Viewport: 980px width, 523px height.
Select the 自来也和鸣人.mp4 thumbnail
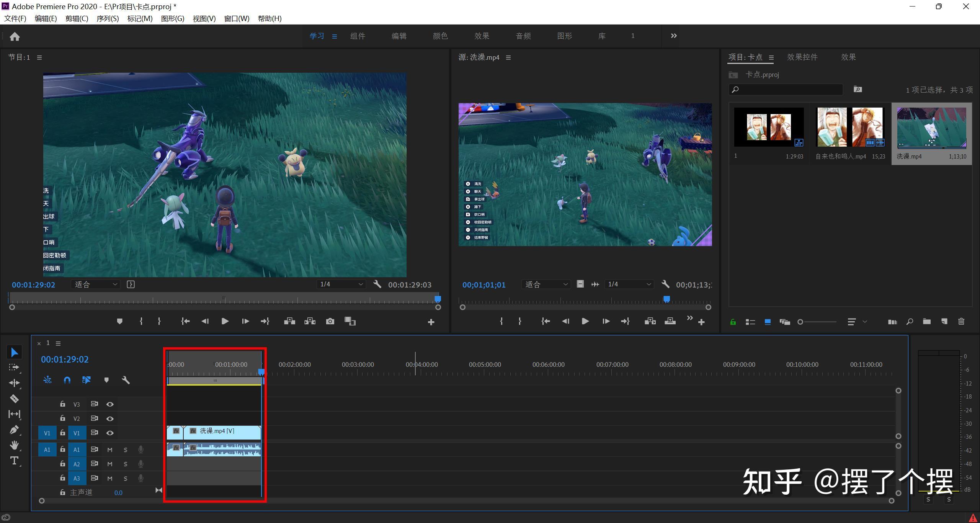coord(850,127)
